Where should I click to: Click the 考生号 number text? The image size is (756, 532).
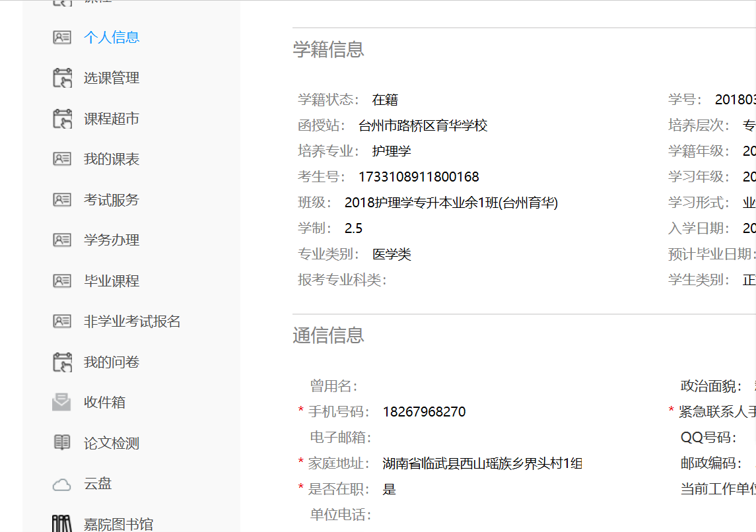coord(419,177)
